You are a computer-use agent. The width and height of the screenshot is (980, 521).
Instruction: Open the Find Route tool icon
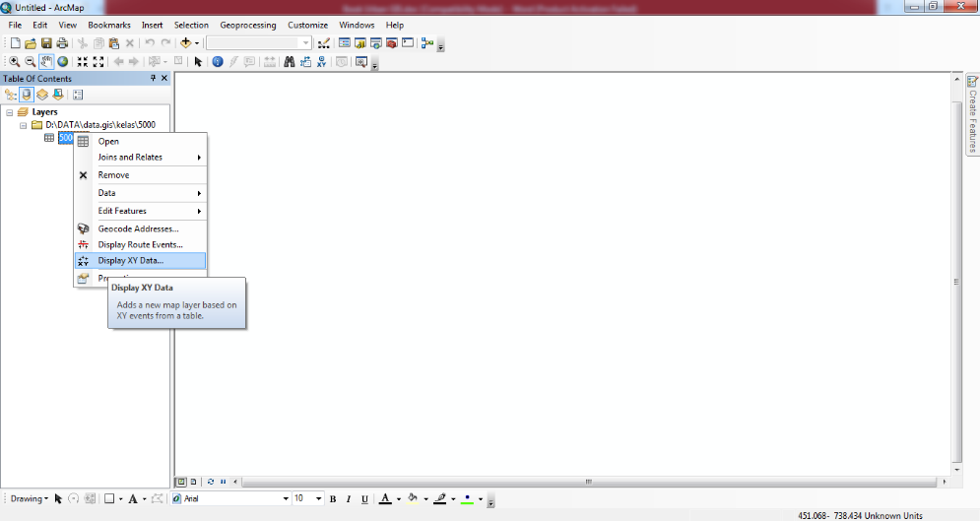point(305,61)
